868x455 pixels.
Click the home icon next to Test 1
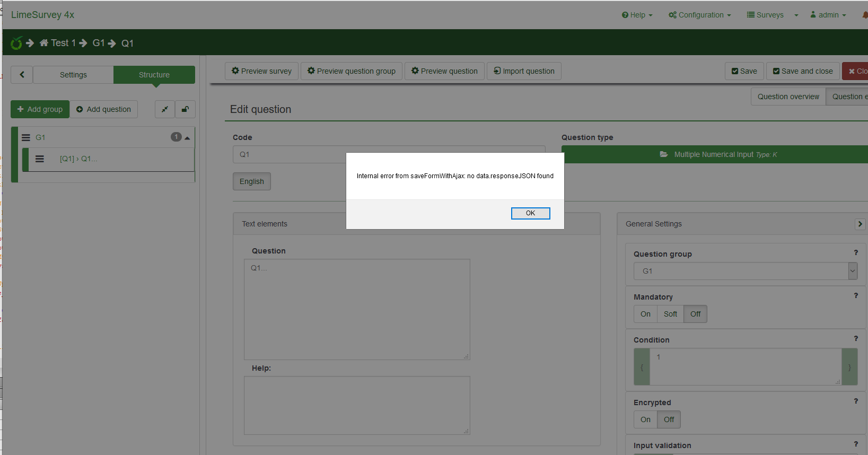(44, 43)
